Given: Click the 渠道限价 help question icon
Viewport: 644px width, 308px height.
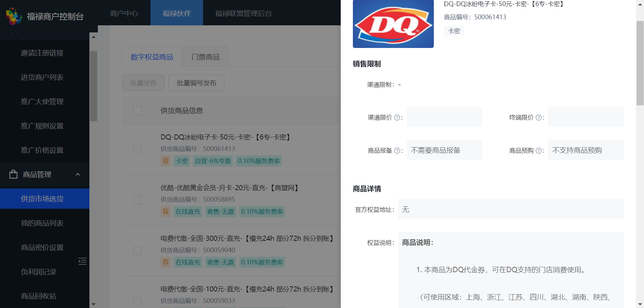Looking at the screenshot, I should click(x=397, y=118).
